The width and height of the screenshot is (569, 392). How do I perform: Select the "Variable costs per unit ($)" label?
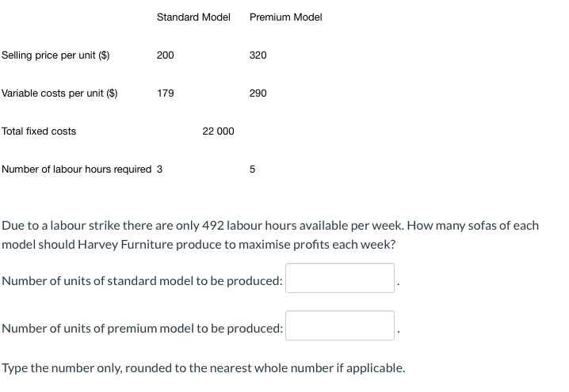point(59,93)
